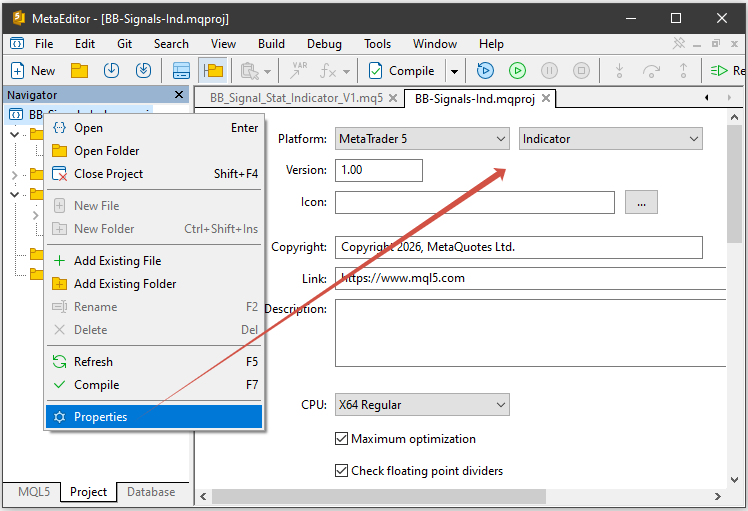Open the Window menu

(x=435, y=44)
